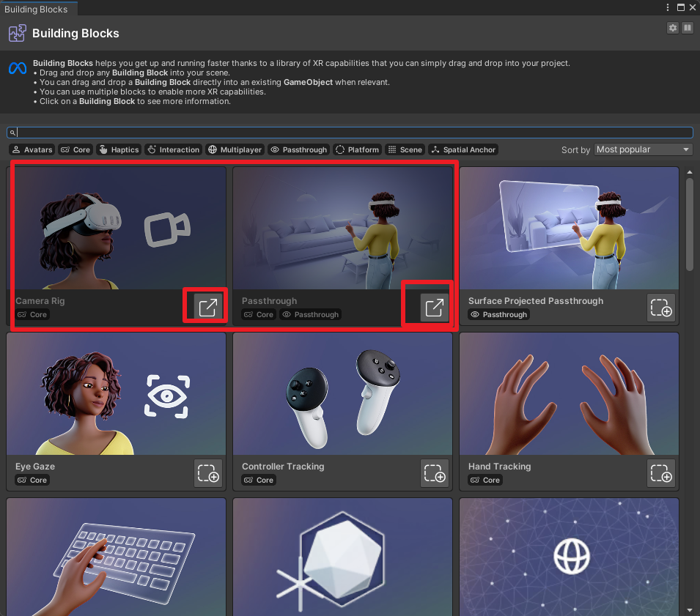Image resolution: width=700 pixels, height=616 pixels.
Task: Add the Controller Tracking block to scene
Action: pyautogui.click(x=435, y=473)
